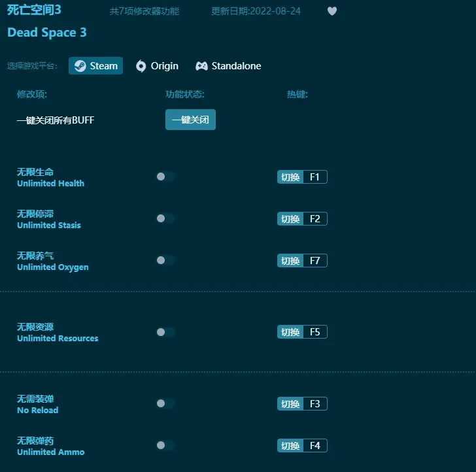
Task: Click the Origin logo icon
Action: (x=141, y=66)
